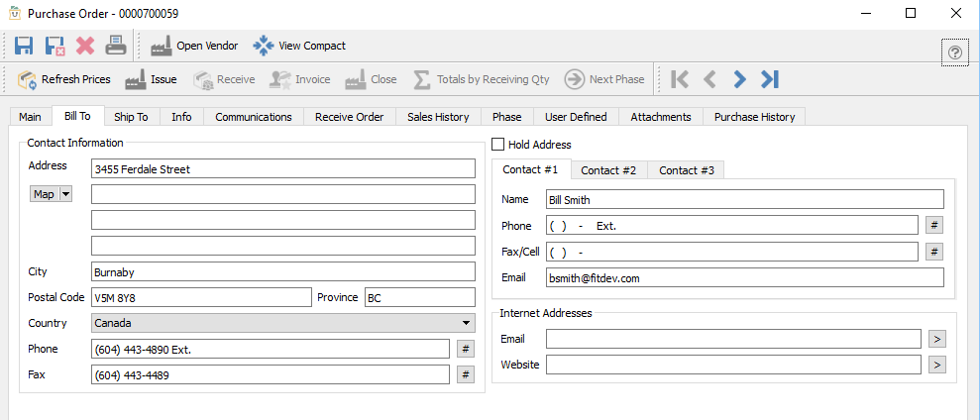Viewport: 980px width, 420px height.
Task: Select the Contact #2 tab
Action: pyautogui.click(x=608, y=170)
